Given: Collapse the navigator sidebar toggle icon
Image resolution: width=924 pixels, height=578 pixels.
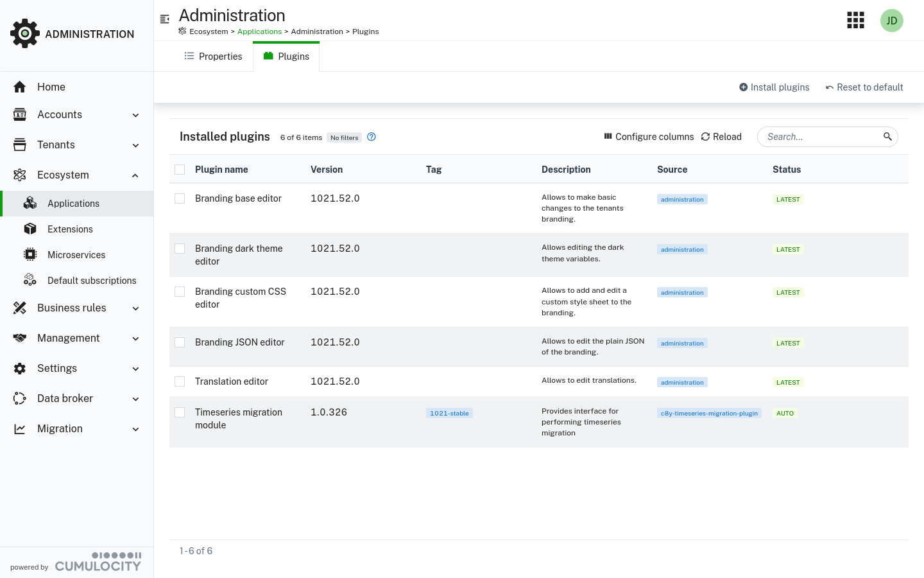Looking at the screenshot, I should 165,19.
